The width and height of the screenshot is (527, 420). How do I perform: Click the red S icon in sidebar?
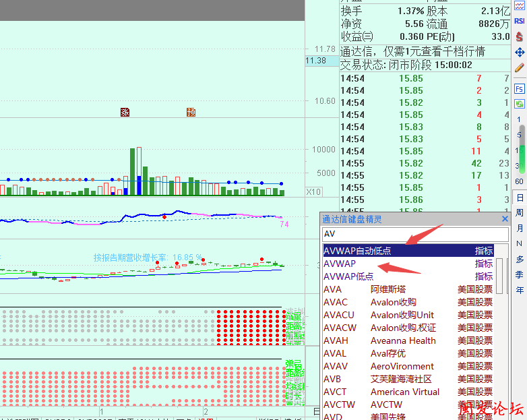[x=520, y=36]
